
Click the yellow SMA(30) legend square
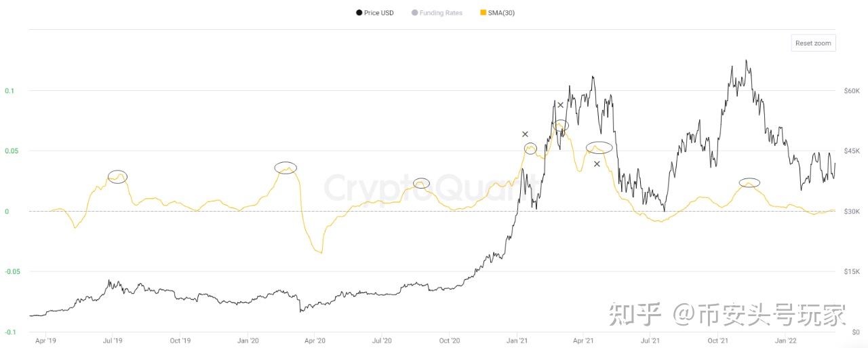(x=483, y=13)
